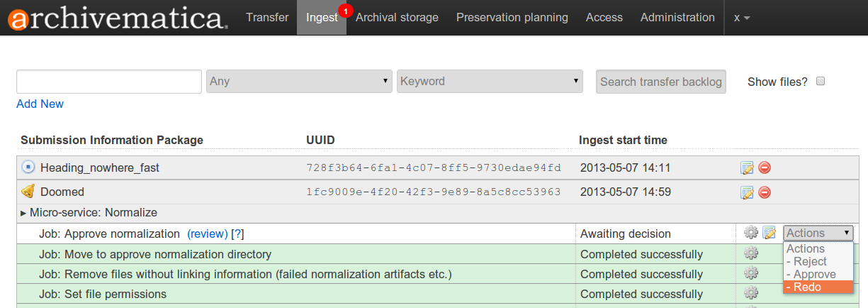Toggle the Show files checkbox
868x308 pixels.
point(821,81)
